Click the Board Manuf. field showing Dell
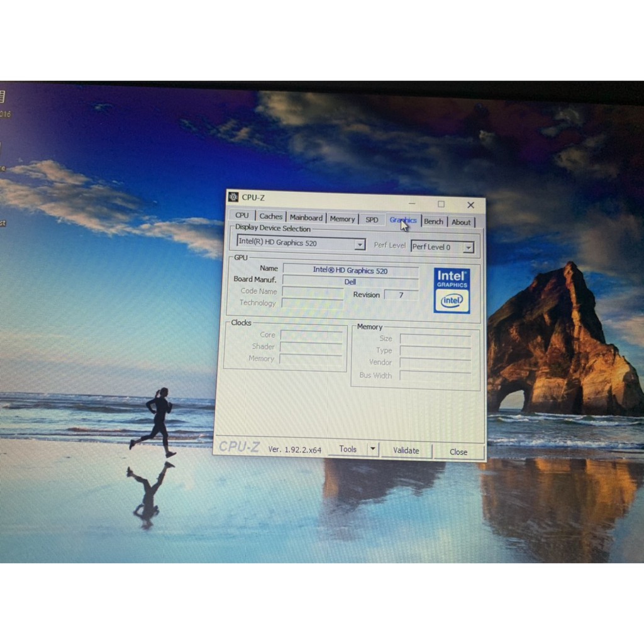644x644 pixels. [x=350, y=281]
